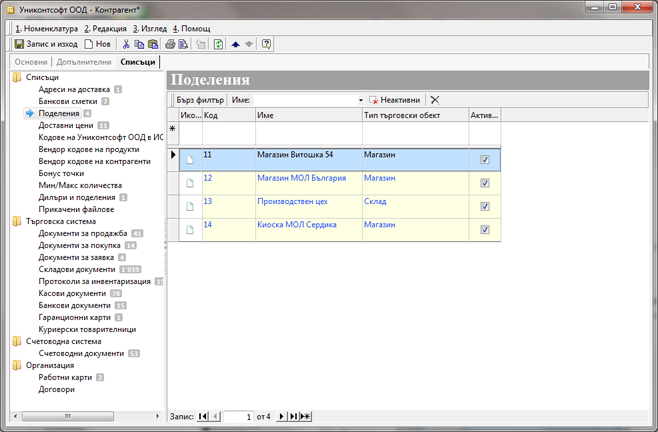Click document icon in row 13
The image size is (658, 432).
pos(190,207)
